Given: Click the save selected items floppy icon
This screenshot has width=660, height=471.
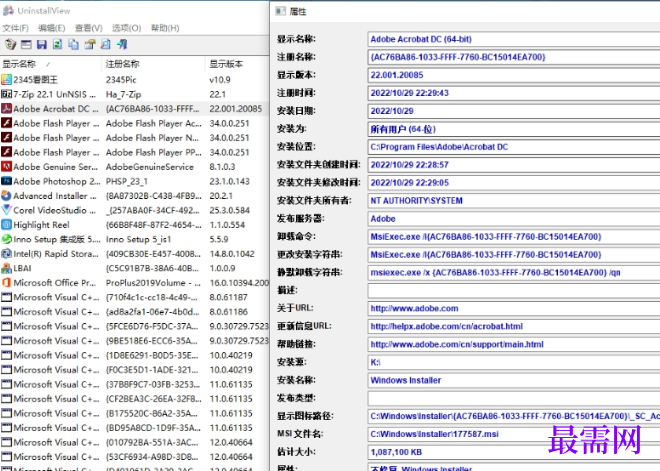Looking at the screenshot, I should click(42, 44).
